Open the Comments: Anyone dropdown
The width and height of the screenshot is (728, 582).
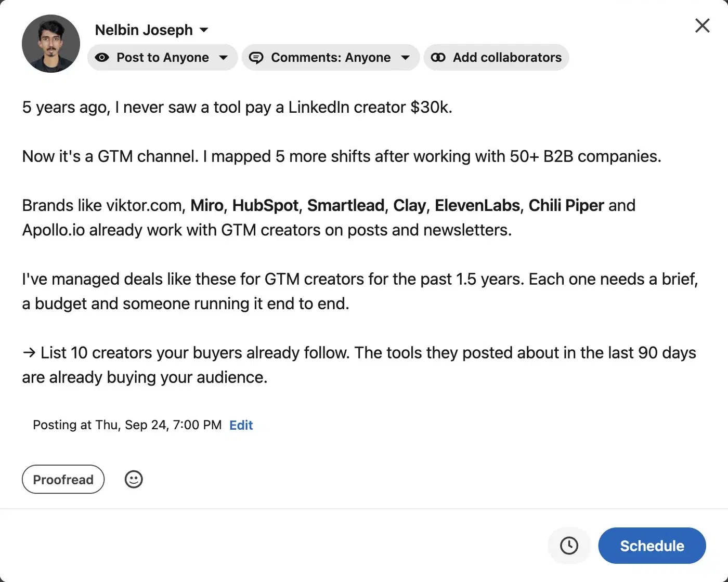pyautogui.click(x=330, y=57)
